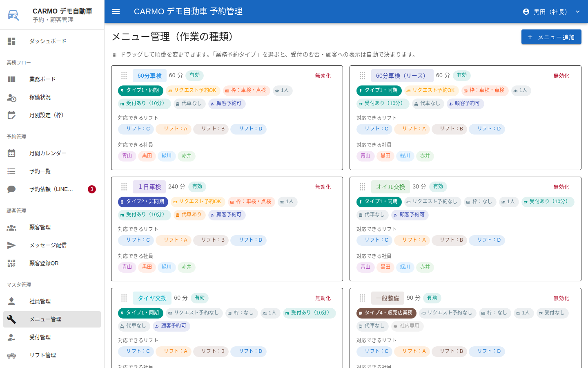Click the 60分車検（リース）name chip
The height and width of the screenshot is (368, 588).
[402, 76]
